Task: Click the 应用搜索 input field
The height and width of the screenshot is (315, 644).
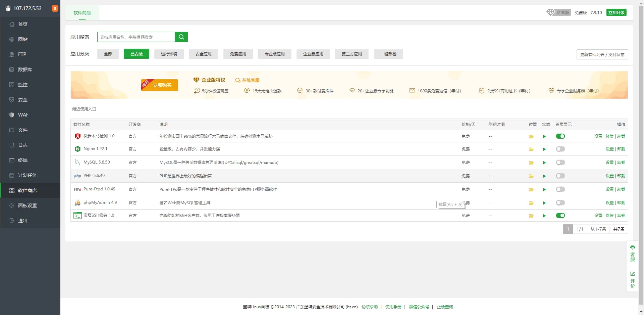Action: [136, 37]
